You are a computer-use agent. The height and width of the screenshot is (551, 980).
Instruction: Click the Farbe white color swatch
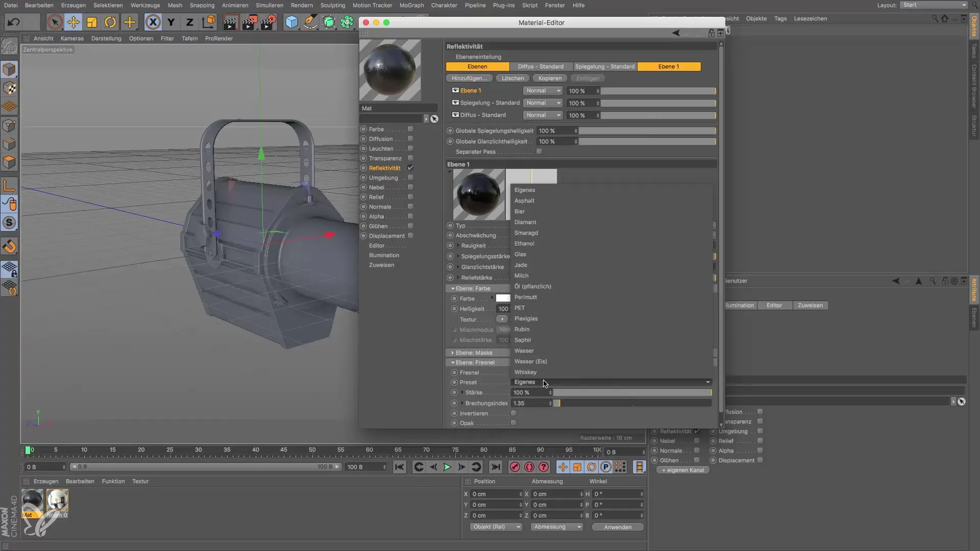tap(503, 298)
